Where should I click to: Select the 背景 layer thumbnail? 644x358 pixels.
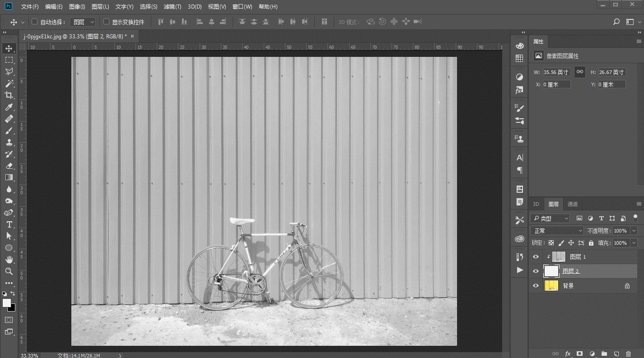pos(551,286)
